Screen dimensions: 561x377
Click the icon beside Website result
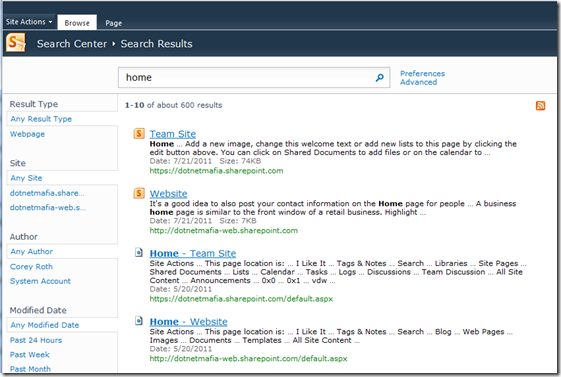(139, 193)
